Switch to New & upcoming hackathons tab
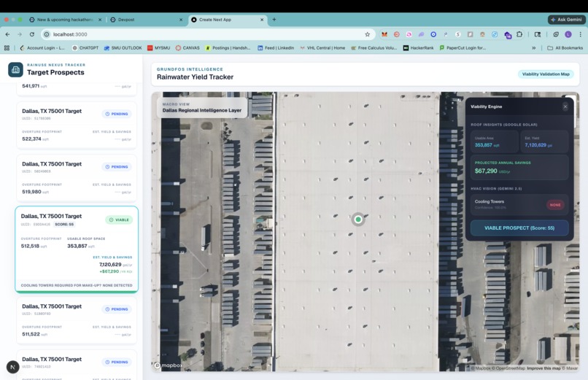Image resolution: width=588 pixels, height=380 pixels. point(62,20)
